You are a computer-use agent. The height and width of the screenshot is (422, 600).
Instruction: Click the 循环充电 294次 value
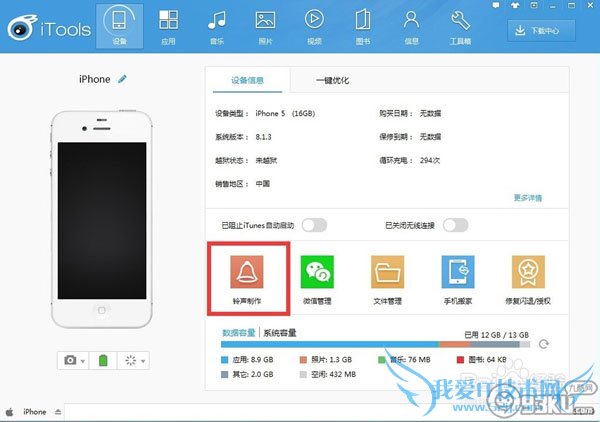point(430,160)
